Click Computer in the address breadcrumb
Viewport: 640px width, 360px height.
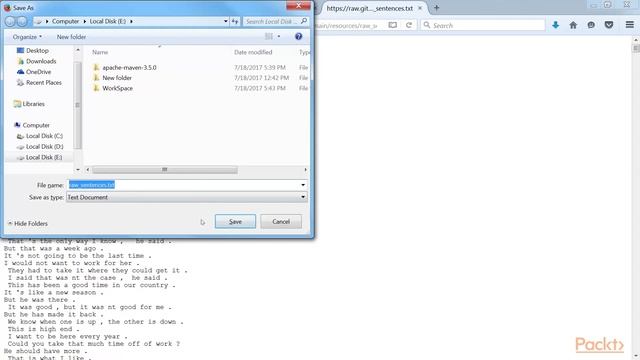click(x=65, y=21)
